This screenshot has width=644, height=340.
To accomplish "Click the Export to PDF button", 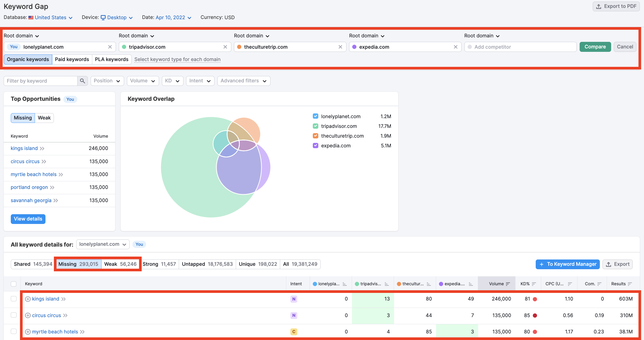I will click(616, 6).
